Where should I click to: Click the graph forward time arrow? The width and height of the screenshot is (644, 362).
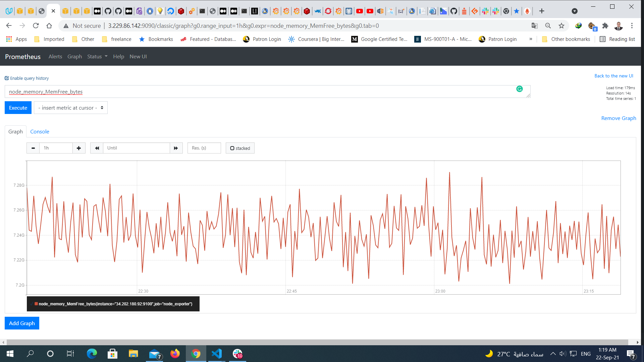click(x=176, y=148)
